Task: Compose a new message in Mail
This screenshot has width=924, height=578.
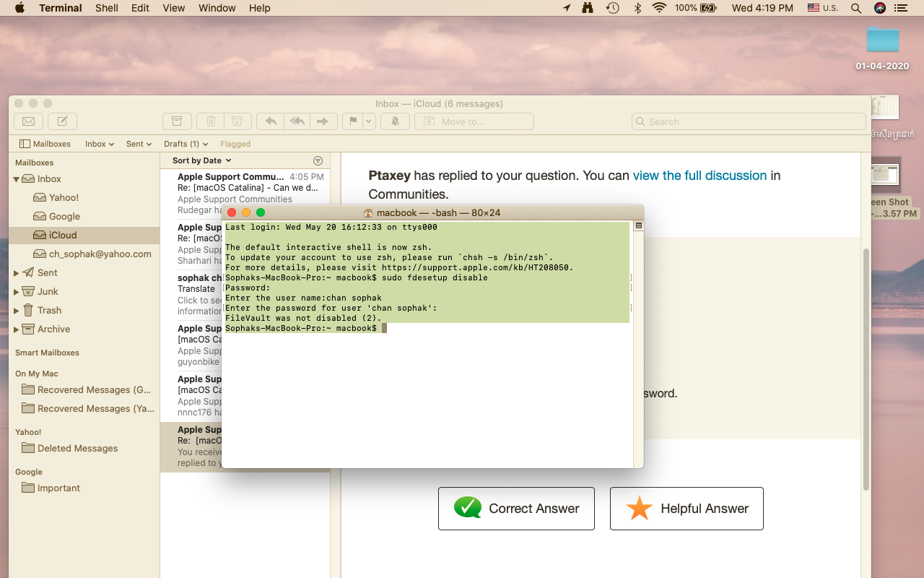Action: 63,121
